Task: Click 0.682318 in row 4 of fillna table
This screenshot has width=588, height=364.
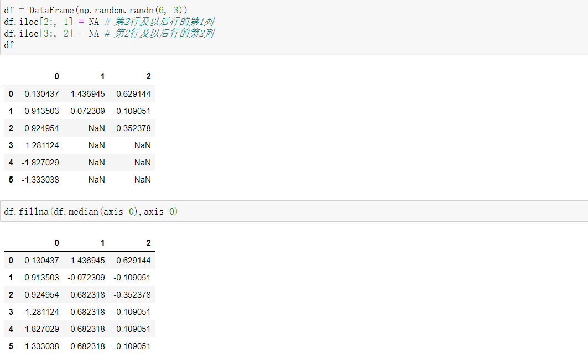Action: pos(88,329)
